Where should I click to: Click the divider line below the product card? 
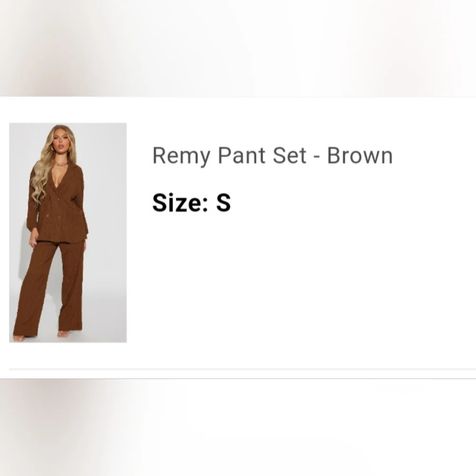coord(238,369)
